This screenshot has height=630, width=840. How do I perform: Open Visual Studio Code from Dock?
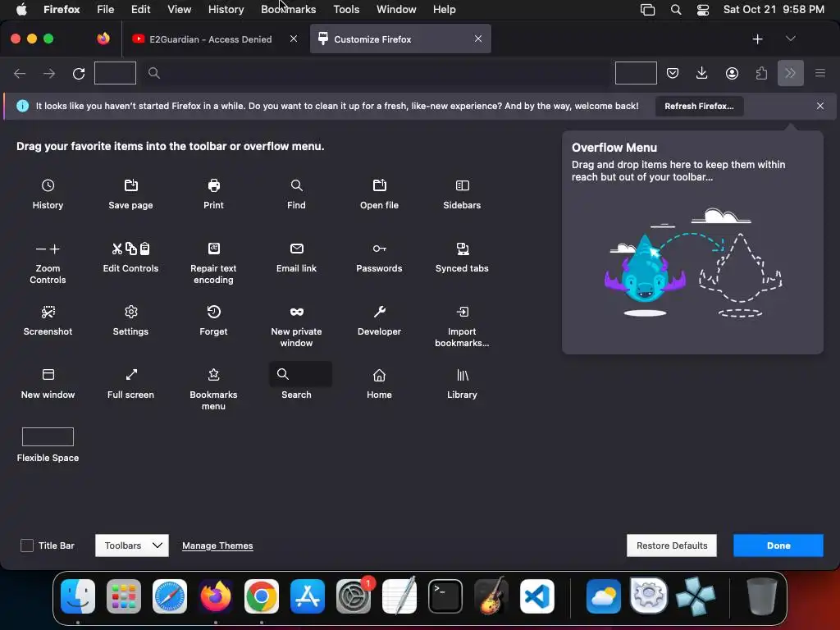537,596
